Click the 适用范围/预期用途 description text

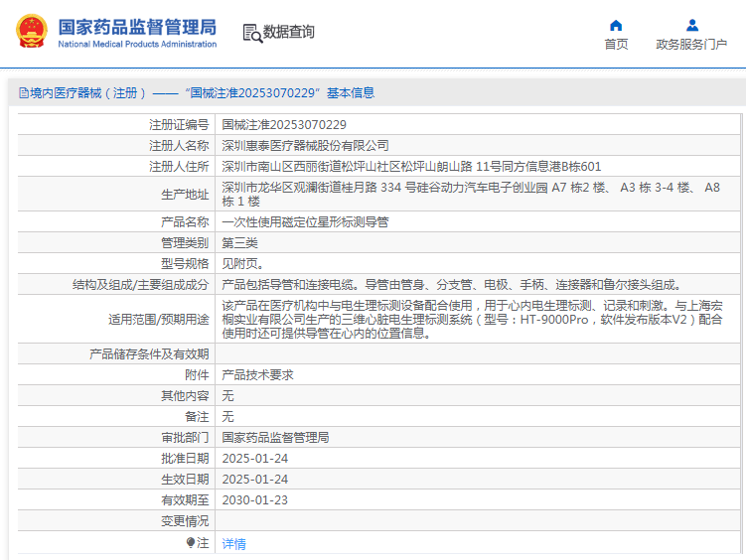tap(472, 319)
